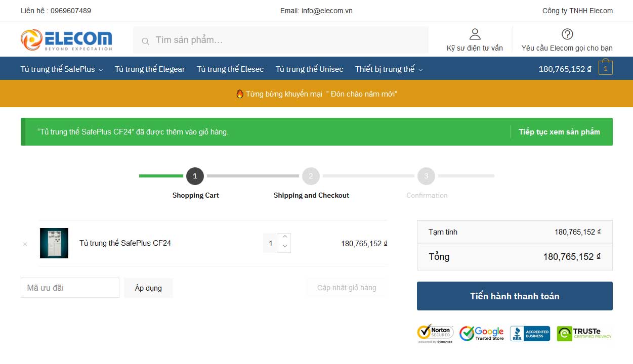Expand the Tủ trung thế SafePlus menu chevron
Viewport: 633px width, 364px height.
pos(101,70)
